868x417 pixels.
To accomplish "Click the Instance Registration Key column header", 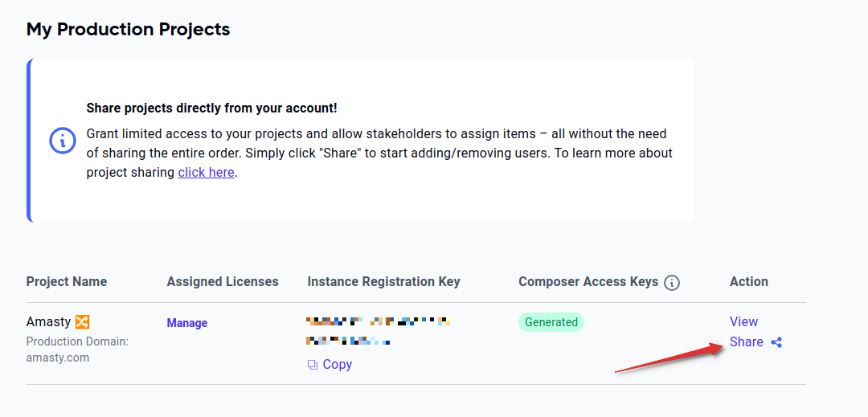I will (x=383, y=281).
